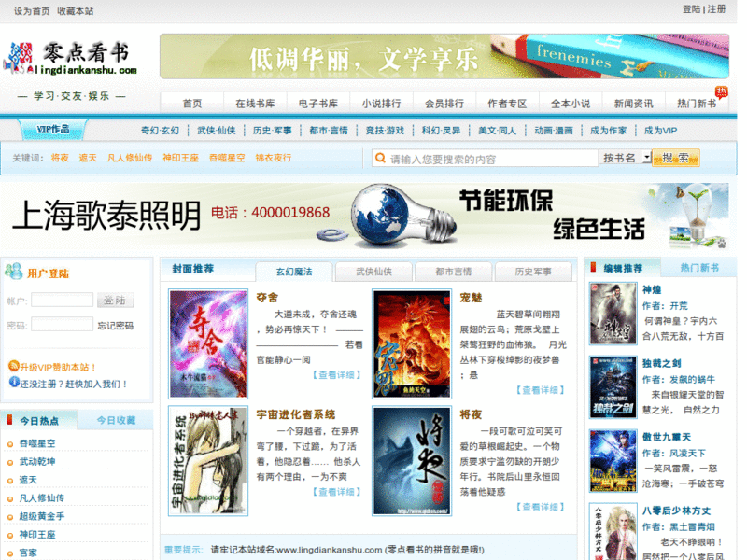Click the red 热 hot badge

[x=721, y=91]
